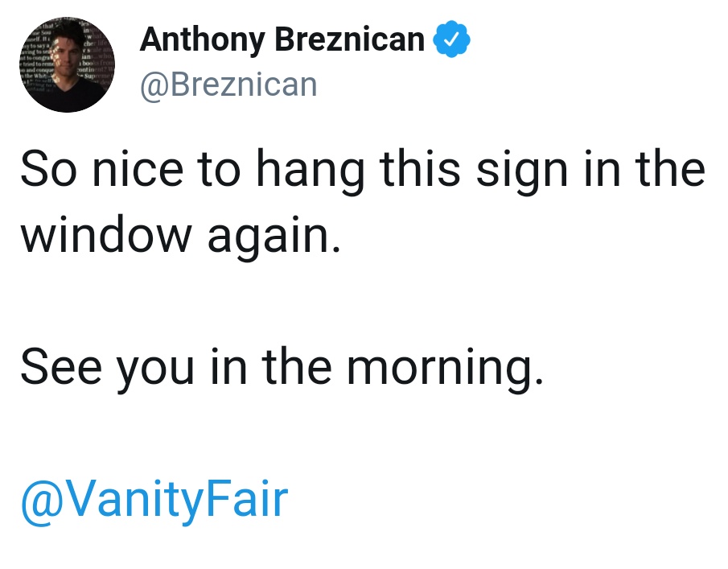Click the word "sign" in the tweet
The image size is (728, 569).
pyautogui.click(x=522, y=170)
